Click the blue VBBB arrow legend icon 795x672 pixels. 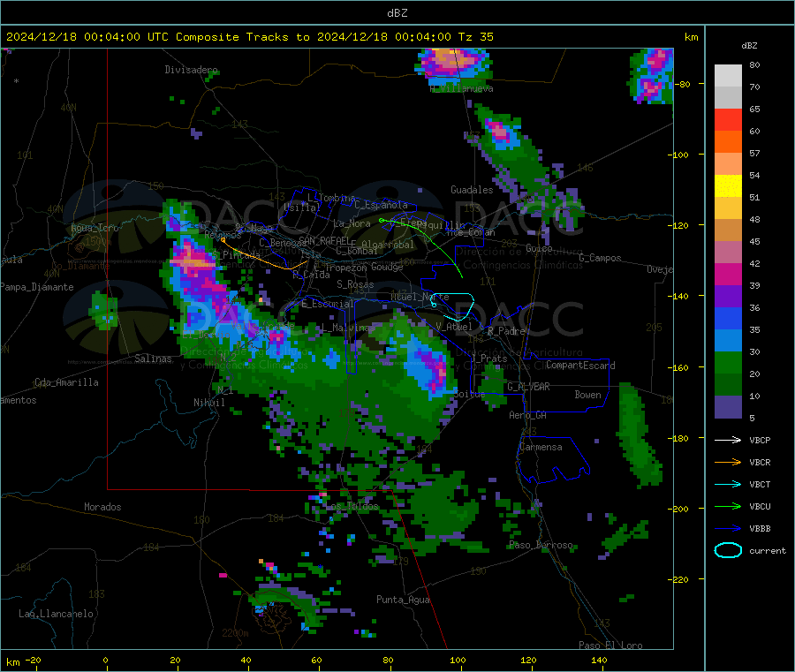(x=728, y=529)
